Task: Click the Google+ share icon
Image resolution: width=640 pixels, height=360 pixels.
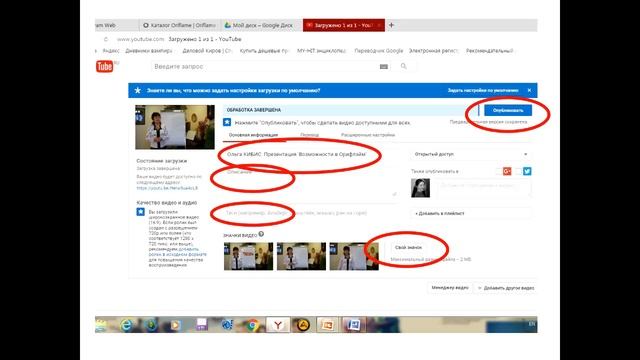Action: [507, 171]
